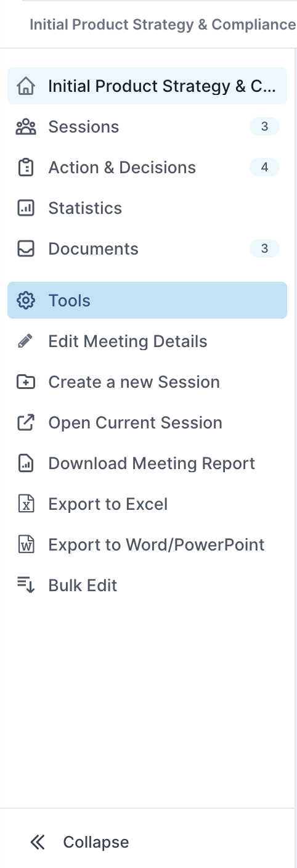Click the Bulk Edit list icon
Image resolution: width=297 pixels, height=868 pixels.
coord(26,586)
